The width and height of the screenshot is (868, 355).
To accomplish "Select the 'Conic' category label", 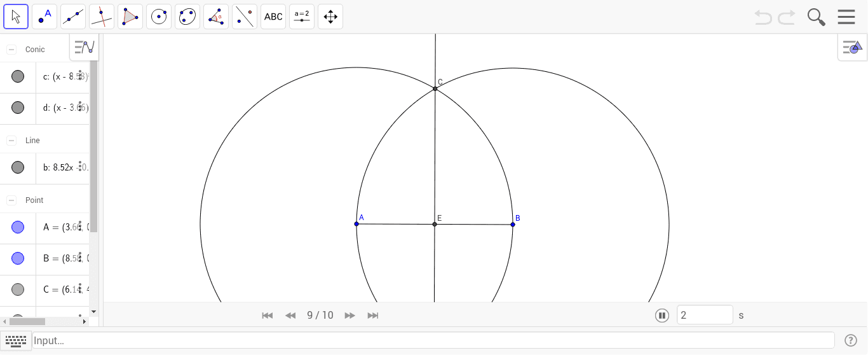I will tap(35, 50).
